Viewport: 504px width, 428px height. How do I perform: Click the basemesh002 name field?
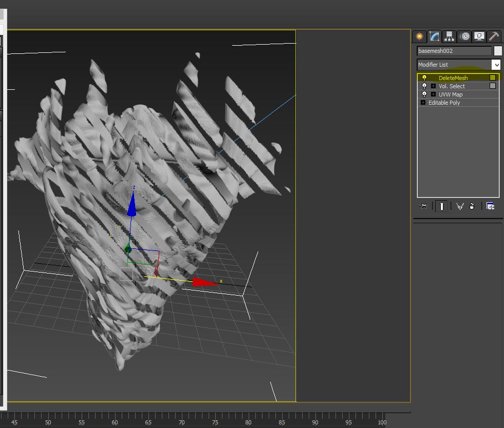[454, 51]
